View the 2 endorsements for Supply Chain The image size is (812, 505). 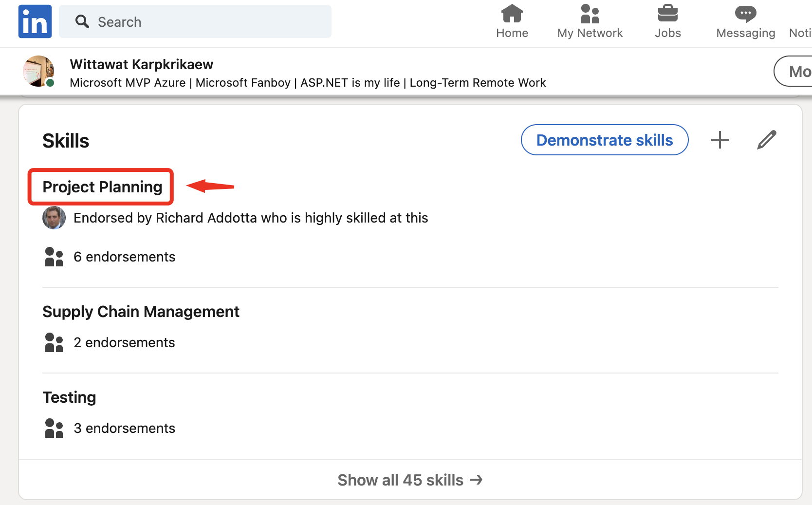pyautogui.click(x=124, y=342)
